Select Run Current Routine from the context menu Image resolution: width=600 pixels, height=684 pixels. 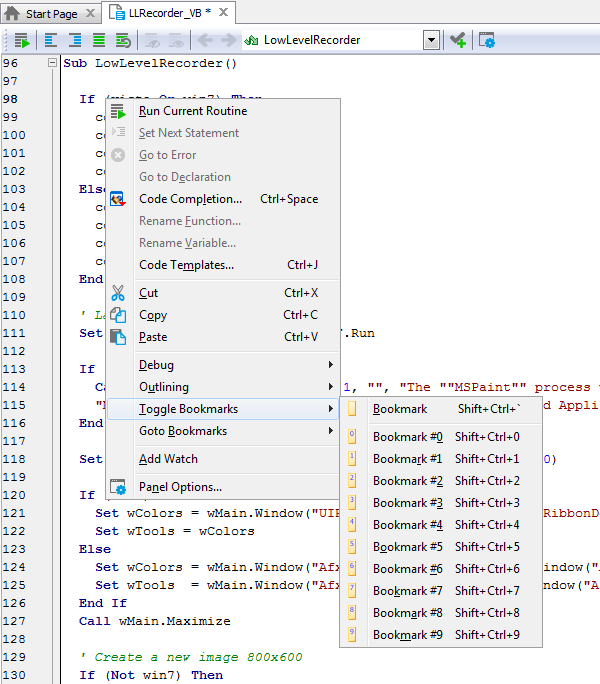(x=193, y=111)
